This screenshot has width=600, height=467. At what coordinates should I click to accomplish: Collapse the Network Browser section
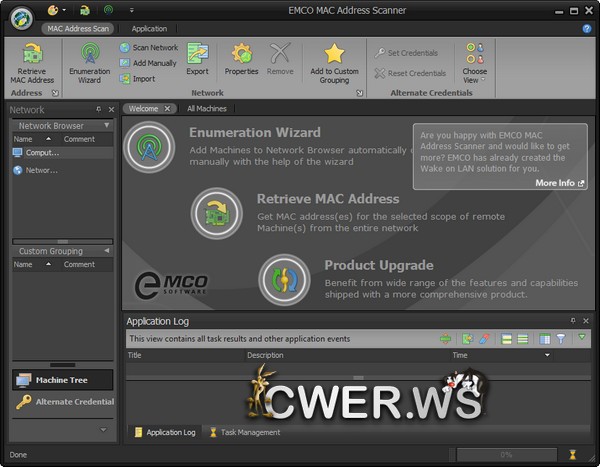pos(107,126)
